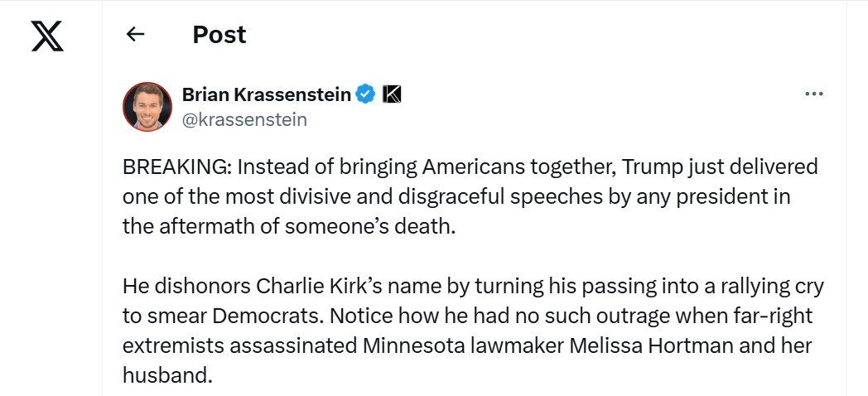The height and width of the screenshot is (396, 868).
Task: Click the word "husband." ending the post
Action: coord(168,376)
